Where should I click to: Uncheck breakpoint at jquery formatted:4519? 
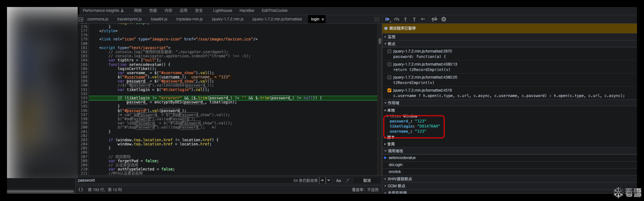389,90
